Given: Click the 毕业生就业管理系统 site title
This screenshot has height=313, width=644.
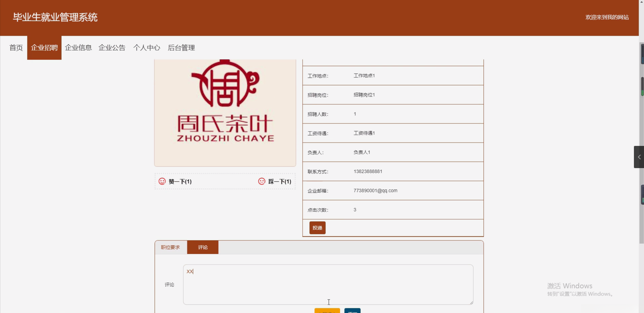Looking at the screenshot, I should (55, 17).
